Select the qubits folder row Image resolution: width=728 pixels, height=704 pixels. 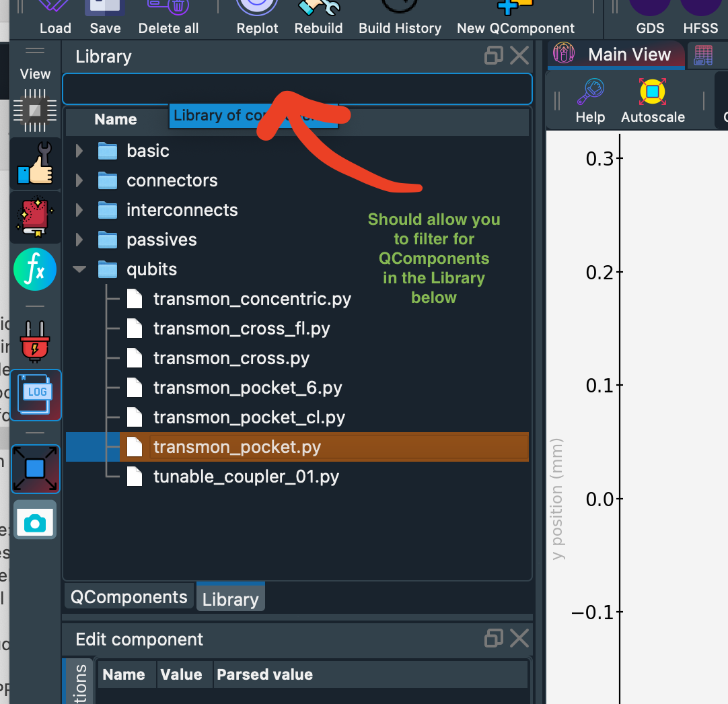[x=297, y=269]
